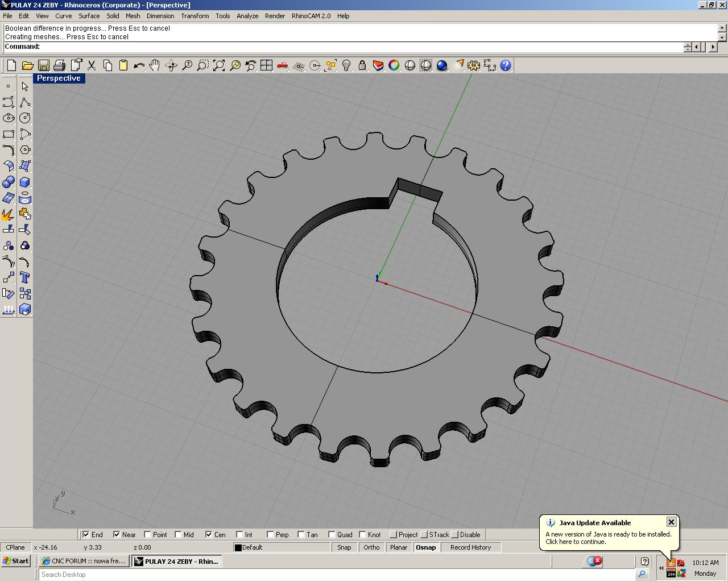This screenshot has width=728, height=582.
Task: Cut selection with scissors icon
Action: click(x=92, y=65)
